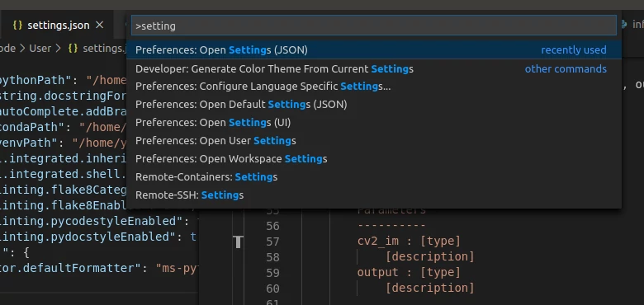Click the 'output : [type]' docstring line

tap(409, 272)
